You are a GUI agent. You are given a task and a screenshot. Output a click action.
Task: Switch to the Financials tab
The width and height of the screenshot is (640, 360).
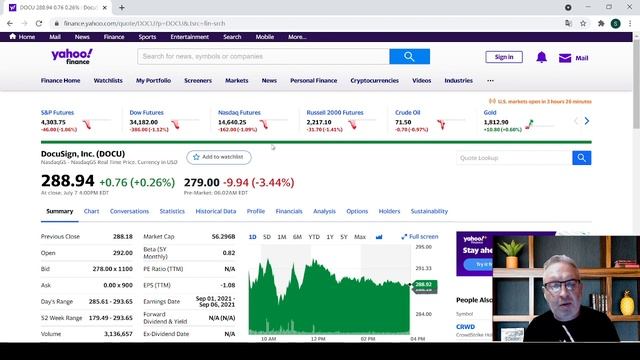(x=289, y=211)
